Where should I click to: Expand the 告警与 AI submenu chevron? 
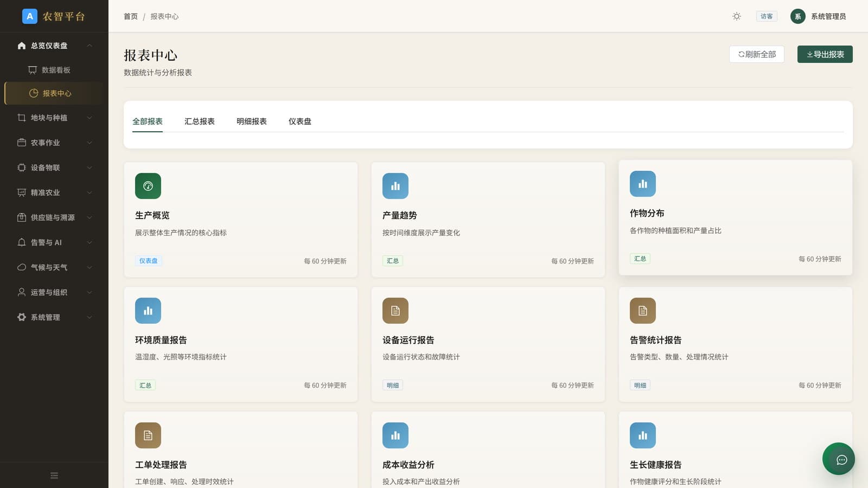[90, 242]
